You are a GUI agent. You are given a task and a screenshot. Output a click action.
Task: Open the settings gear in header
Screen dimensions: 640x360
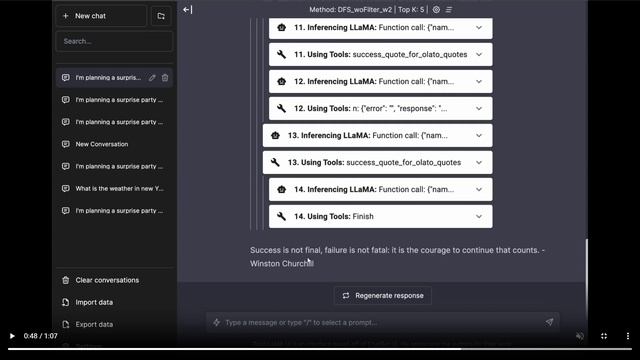coord(436,9)
